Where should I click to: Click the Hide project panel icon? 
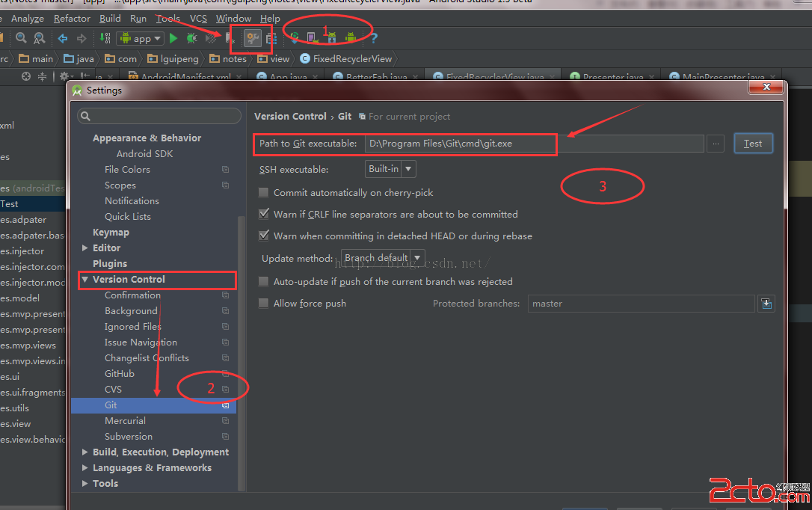(85, 76)
